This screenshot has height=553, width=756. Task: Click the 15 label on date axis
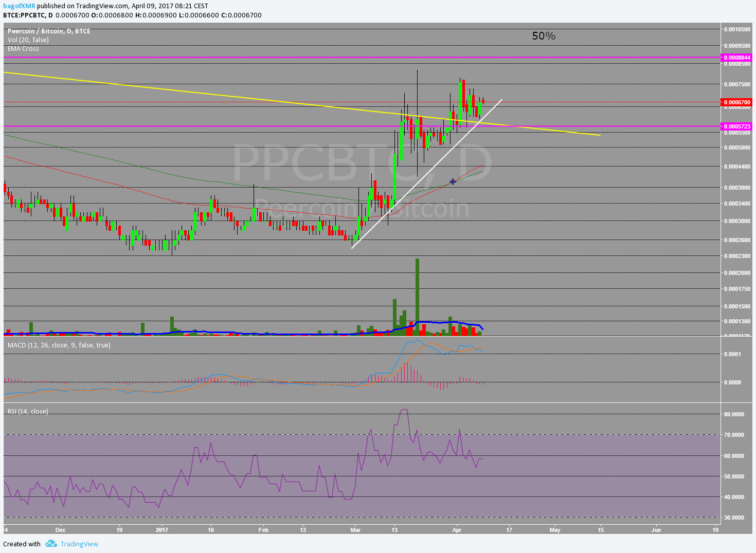point(601,529)
